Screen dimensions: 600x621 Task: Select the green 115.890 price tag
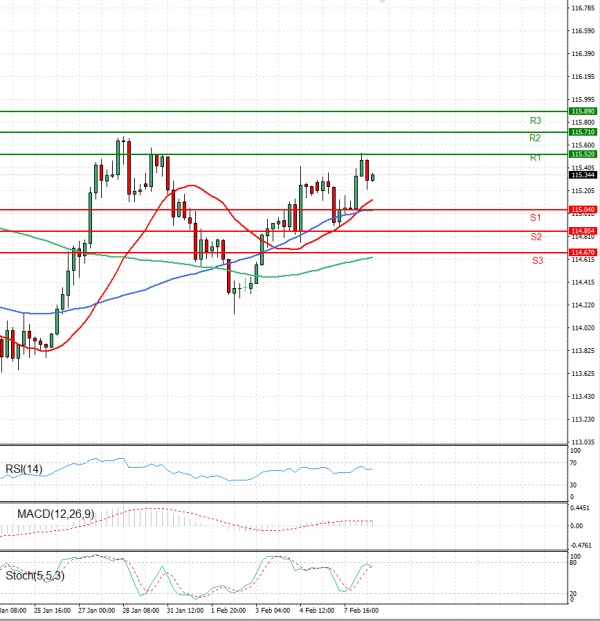point(583,111)
